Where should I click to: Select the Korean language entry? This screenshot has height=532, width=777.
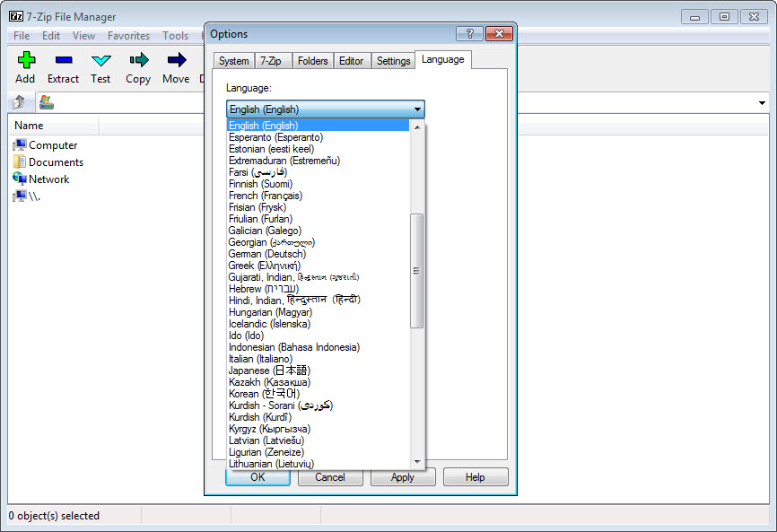(319, 393)
